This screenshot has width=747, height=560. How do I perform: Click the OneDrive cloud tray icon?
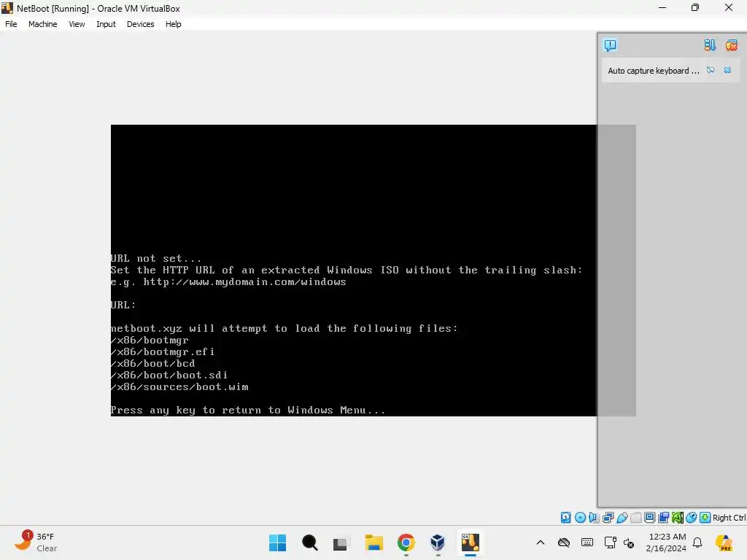564,542
